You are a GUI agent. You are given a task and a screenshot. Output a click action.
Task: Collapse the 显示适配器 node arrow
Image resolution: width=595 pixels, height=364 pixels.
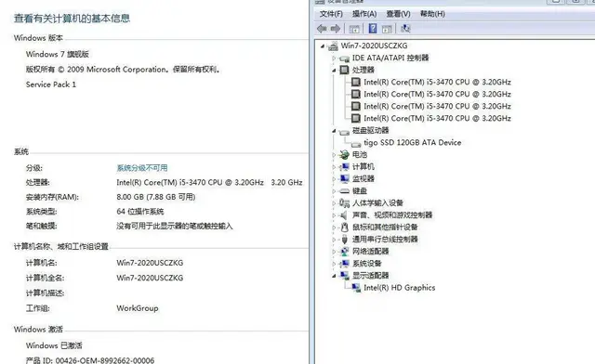(x=334, y=276)
